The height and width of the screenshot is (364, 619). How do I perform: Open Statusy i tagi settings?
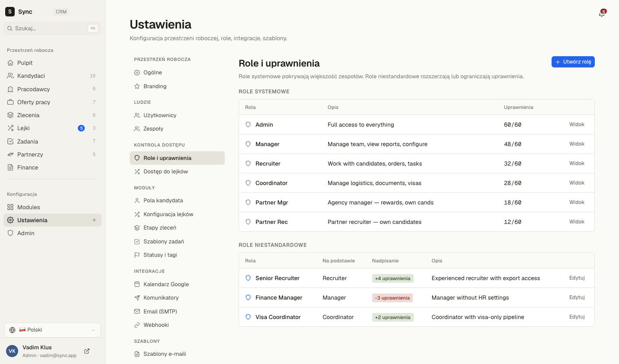(x=177, y=255)
